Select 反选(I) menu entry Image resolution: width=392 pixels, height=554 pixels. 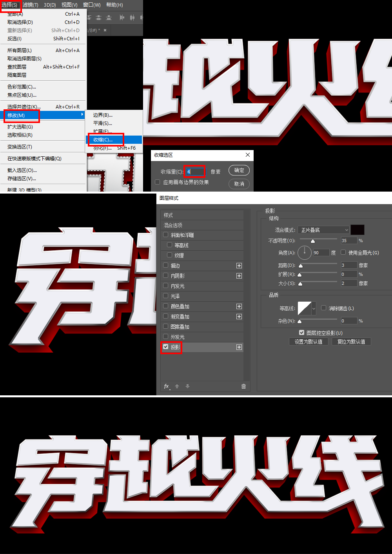[x=43, y=39]
